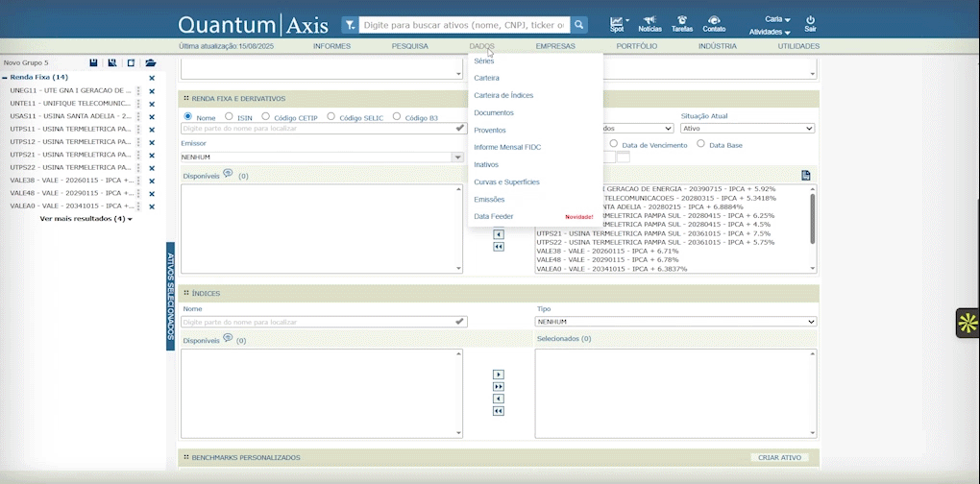Viewport: 980px width, 484px height.
Task: Open the Contato icon
Action: coord(715,20)
